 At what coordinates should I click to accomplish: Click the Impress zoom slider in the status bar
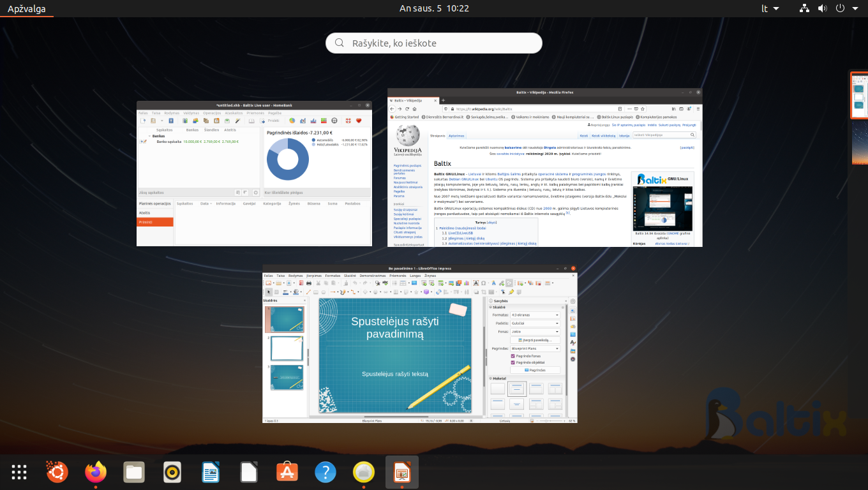coord(548,421)
